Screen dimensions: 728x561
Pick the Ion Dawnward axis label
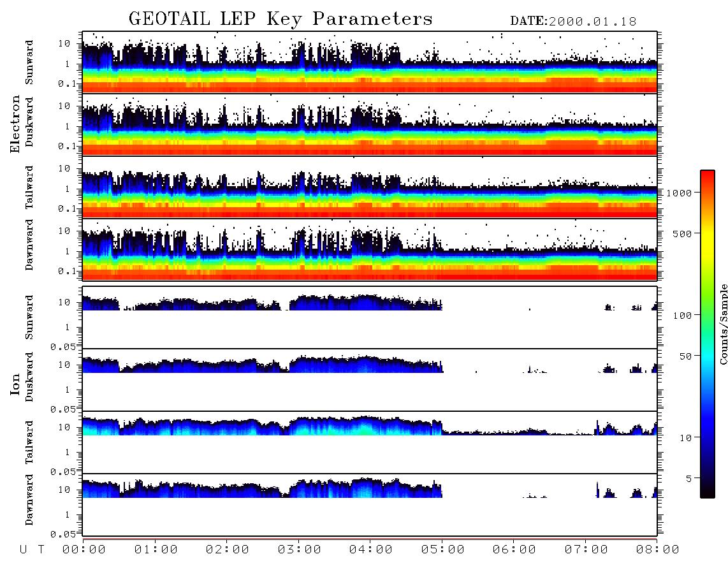29,500
